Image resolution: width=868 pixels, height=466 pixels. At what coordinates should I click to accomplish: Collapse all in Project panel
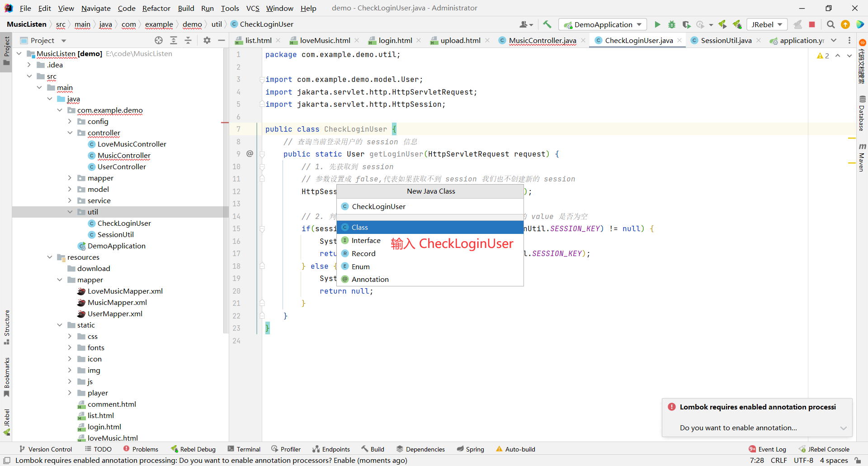(x=188, y=40)
